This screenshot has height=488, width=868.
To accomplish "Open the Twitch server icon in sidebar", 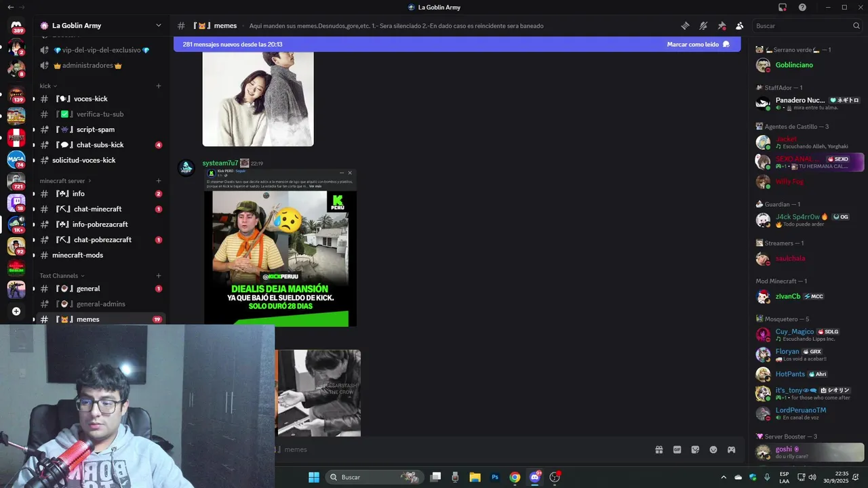I will pyautogui.click(x=16, y=202).
